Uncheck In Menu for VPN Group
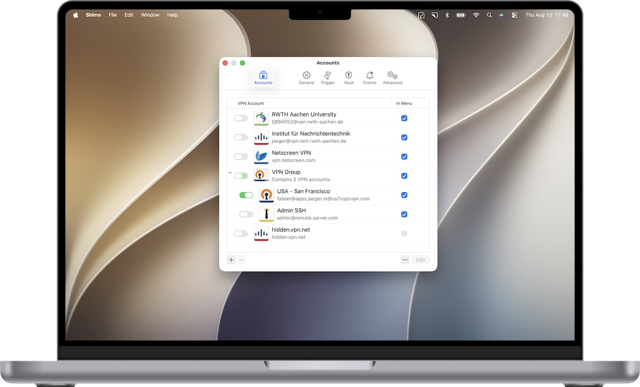 click(x=404, y=176)
